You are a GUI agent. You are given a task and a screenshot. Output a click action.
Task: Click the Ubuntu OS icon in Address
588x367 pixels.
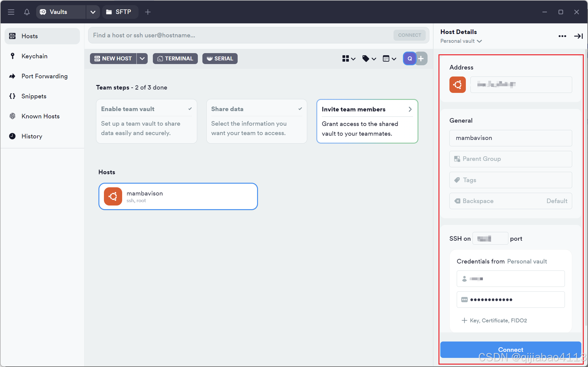tap(457, 84)
